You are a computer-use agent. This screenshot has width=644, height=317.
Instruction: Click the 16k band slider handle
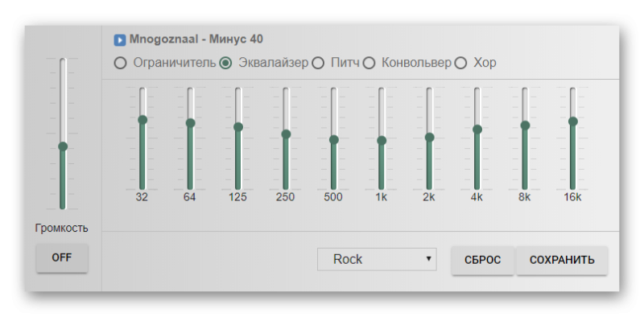point(573,121)
